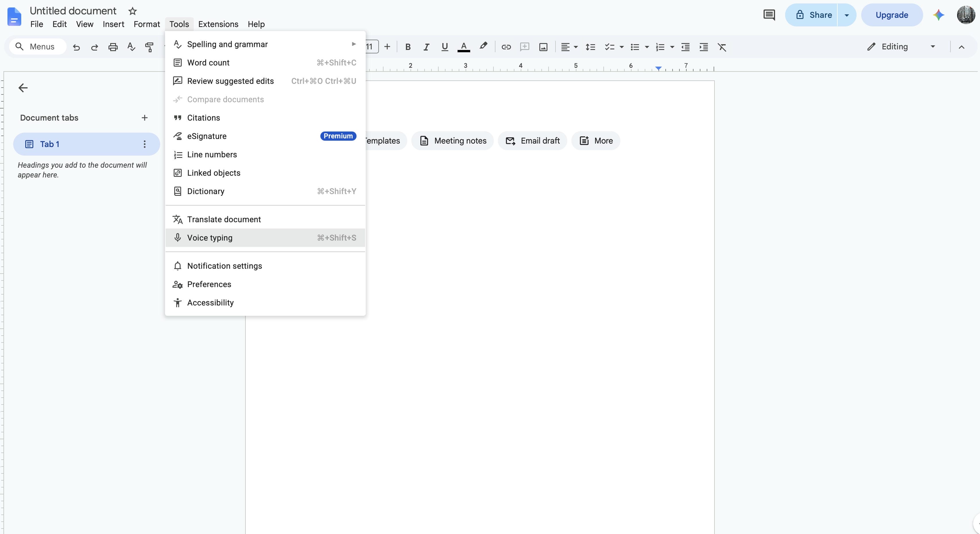The width and height of the screenshot is (980, 534).
Task: Click the paint format roller icon
Action: click(x=150, y=47)
